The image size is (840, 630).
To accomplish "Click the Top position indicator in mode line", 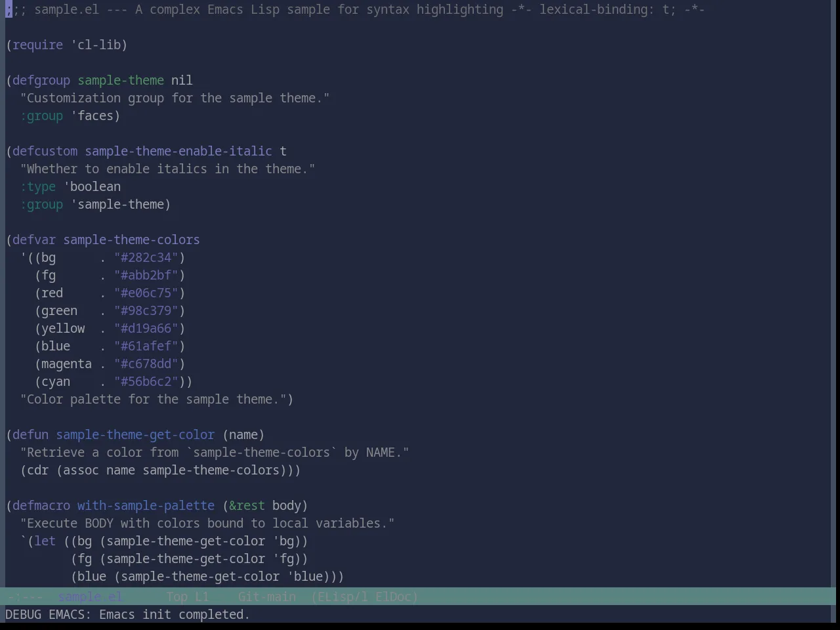I will 177,597.
